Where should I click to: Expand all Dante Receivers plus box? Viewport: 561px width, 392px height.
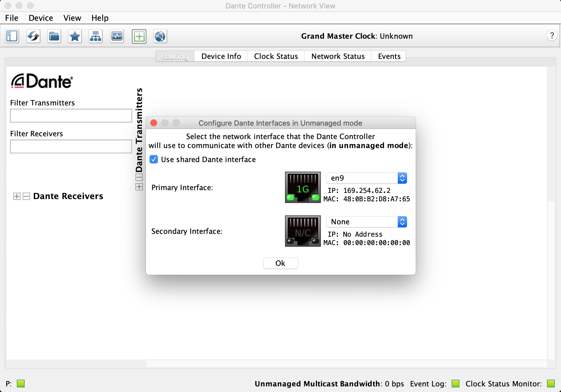point(17,196)
